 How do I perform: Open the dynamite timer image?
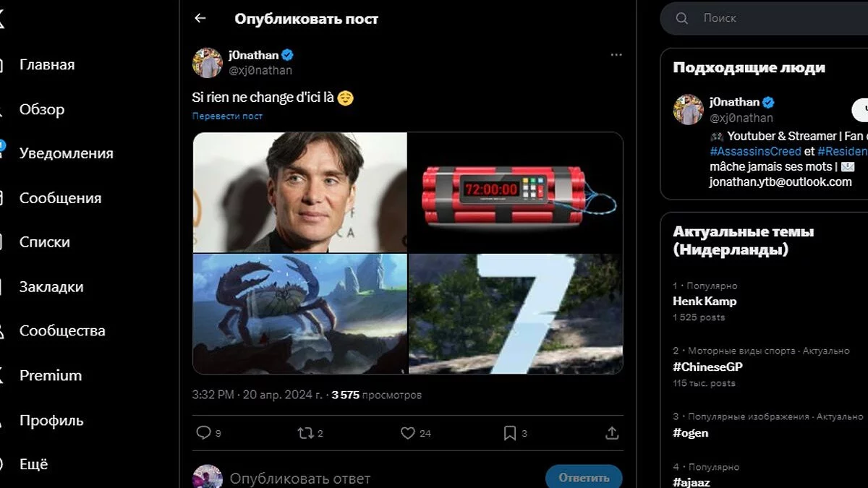(x=515, y=192)
